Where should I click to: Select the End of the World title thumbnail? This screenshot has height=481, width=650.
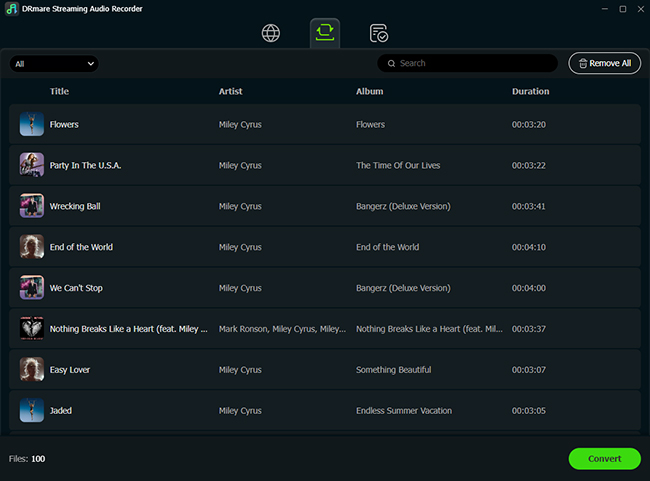[32, 246]
